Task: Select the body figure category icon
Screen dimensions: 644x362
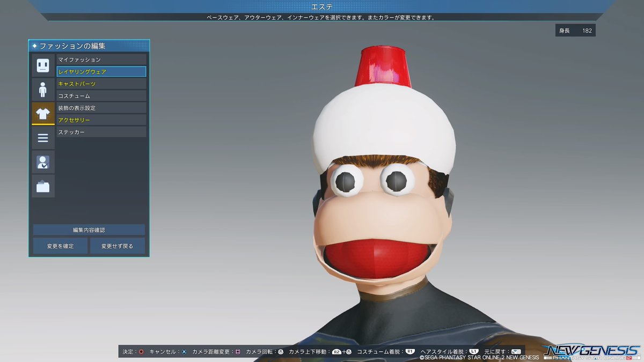Action: tap(43, 89)
